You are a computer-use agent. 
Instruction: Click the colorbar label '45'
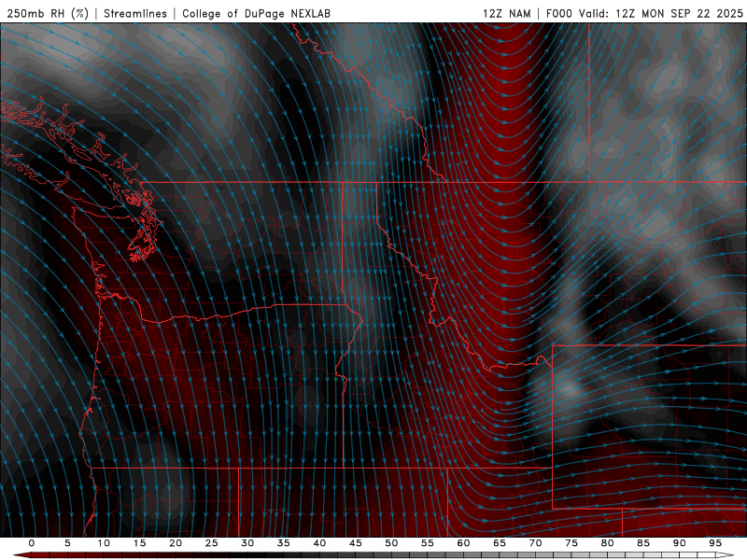(356, 543)
